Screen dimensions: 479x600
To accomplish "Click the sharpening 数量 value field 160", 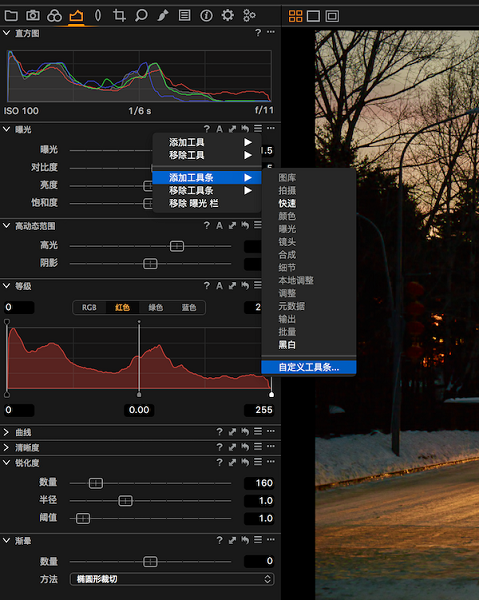I will click(259, 483).
